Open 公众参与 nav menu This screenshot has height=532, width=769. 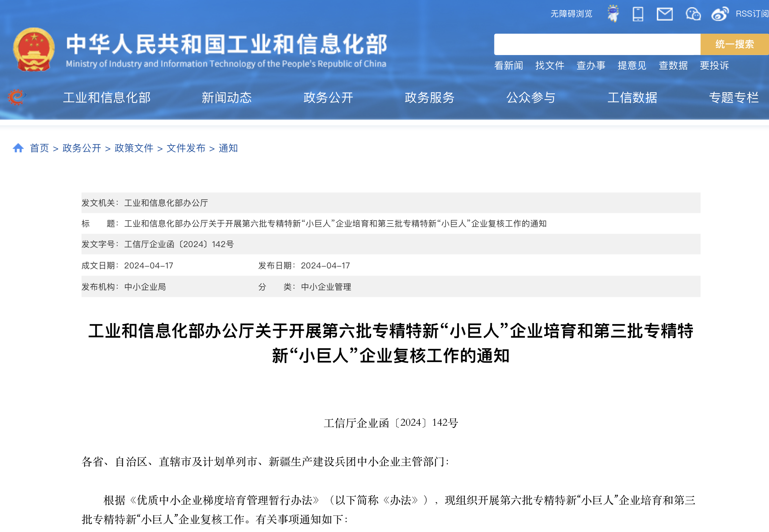click(531, 98)
